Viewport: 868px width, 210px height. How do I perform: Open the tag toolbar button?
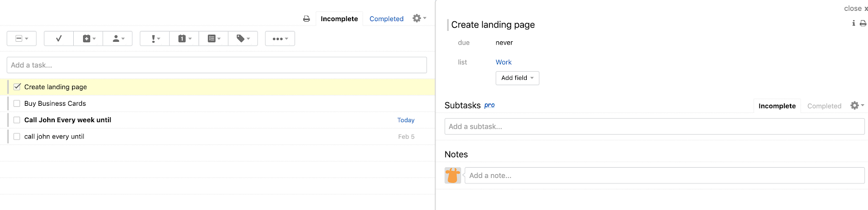click(243, 39)
